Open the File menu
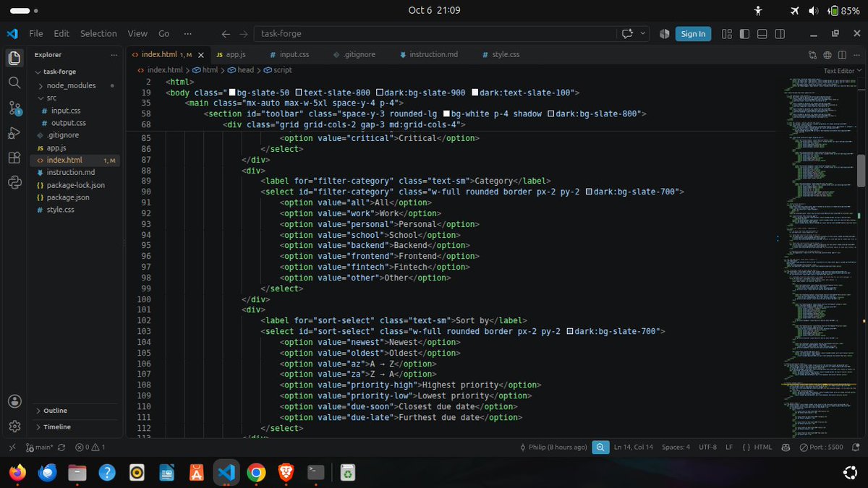 pos(35,33)
